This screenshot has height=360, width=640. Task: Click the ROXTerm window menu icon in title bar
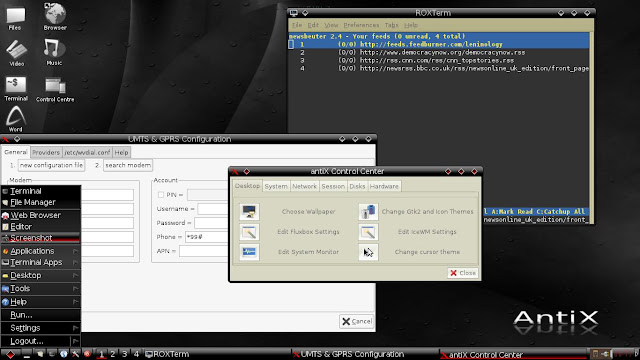coord(293,13)
